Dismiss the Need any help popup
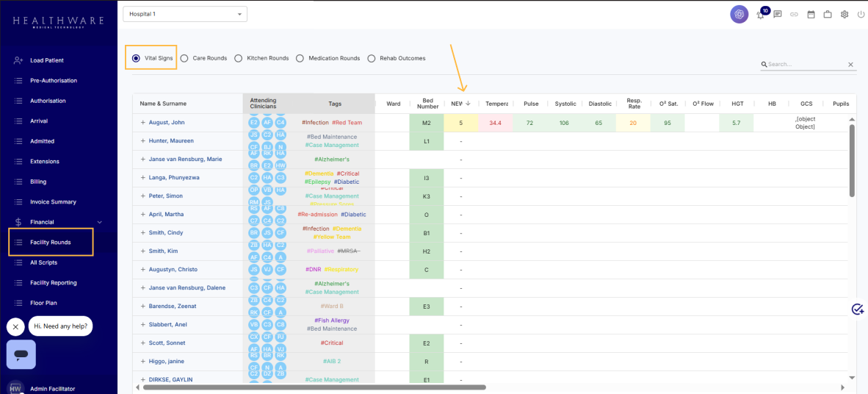Image resolution: width=868 pixels, height=394 pixels. tap(15, 326)
